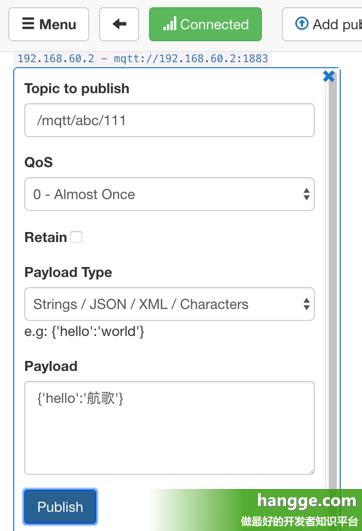Screen dimensions: 362x531
Task: Click the Retain label text
Action: pyautogui.click(x=46, y=237)
